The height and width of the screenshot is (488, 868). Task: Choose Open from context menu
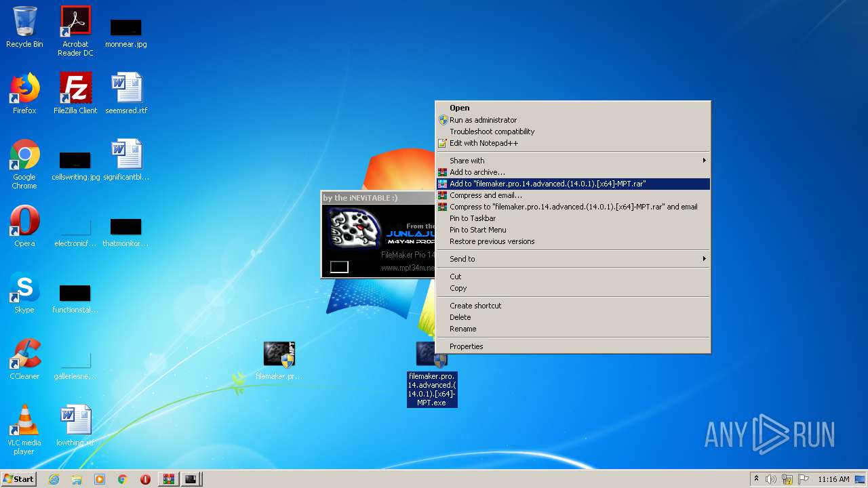(572, 108)
